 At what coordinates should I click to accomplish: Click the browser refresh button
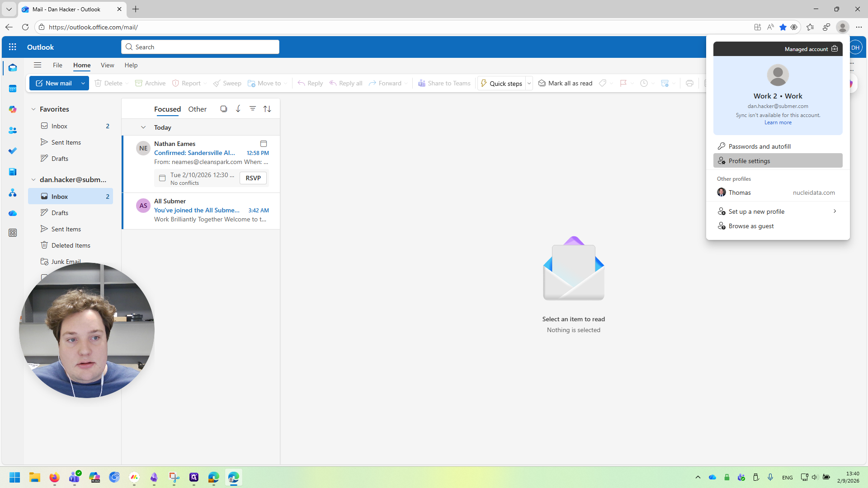click(25, 27)
